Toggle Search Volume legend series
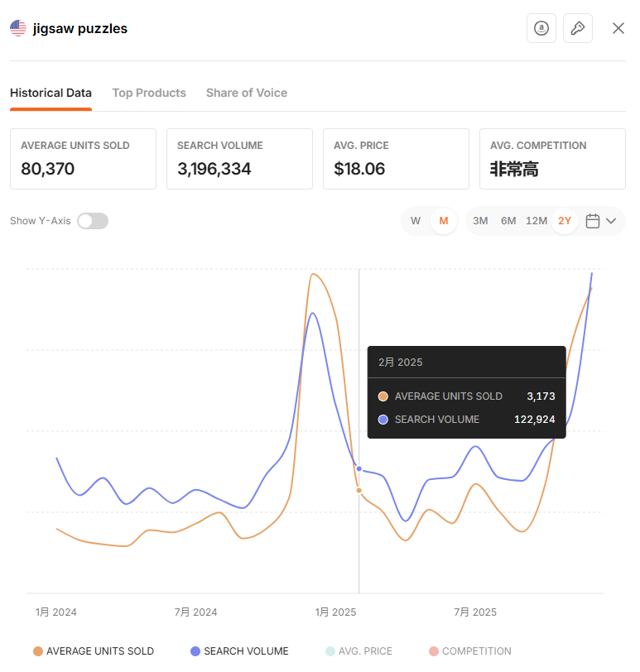Viewport: 640px width, 672px height. click(239, 651)
